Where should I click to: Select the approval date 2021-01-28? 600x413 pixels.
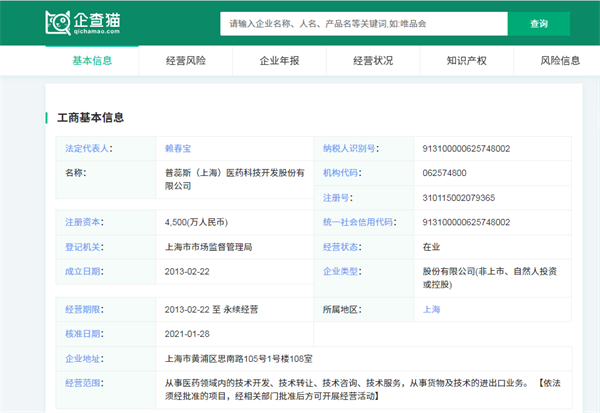pos(187,334)
